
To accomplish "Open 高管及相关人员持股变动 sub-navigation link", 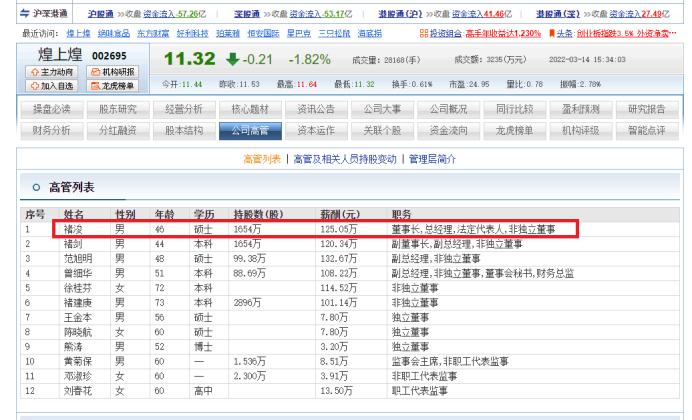I will click(345, 159).
